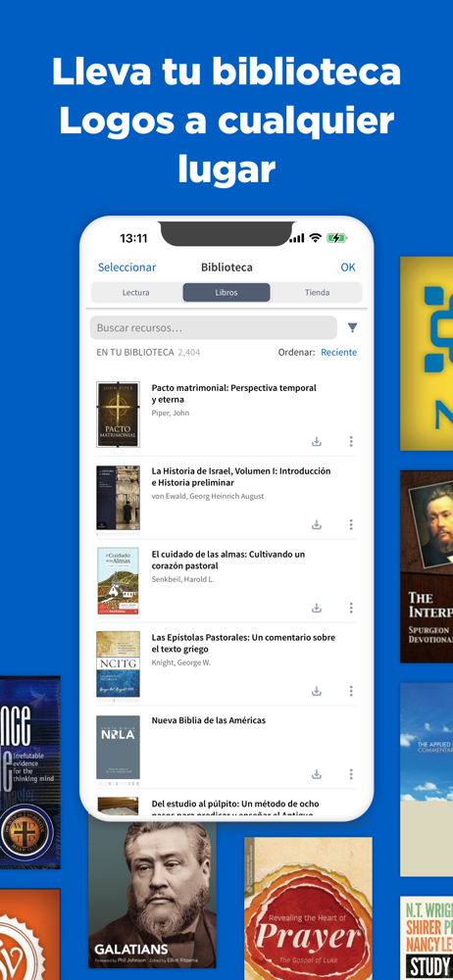Tap the Seleccionar button

tap(127, 268)
